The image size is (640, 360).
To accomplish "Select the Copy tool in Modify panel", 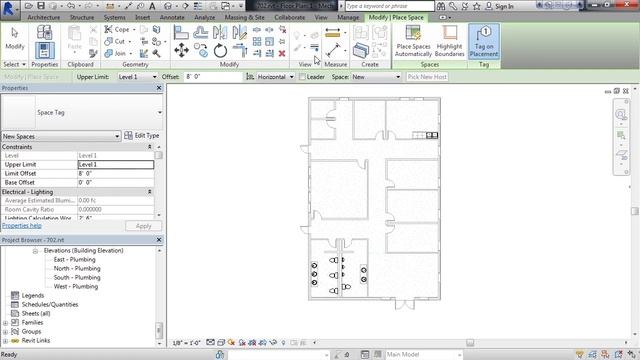I will pyautogui.click(x=200, y=51).
